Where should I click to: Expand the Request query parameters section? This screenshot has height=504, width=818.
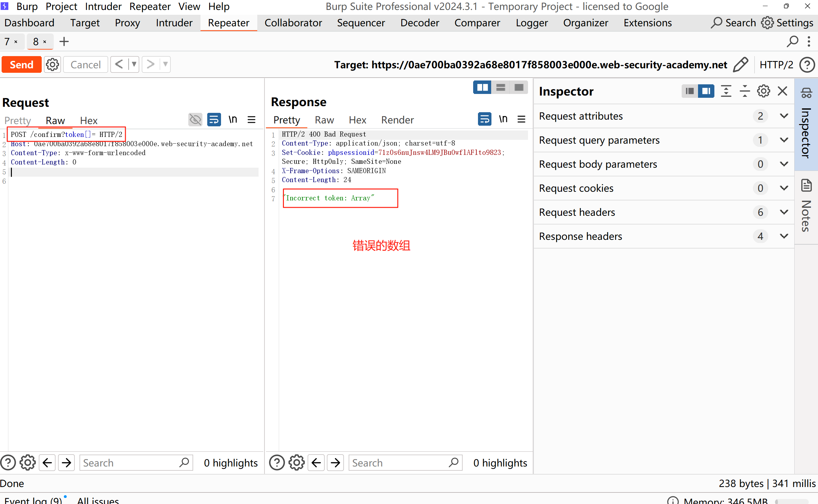pyautogui.click(x=784, y=140)
